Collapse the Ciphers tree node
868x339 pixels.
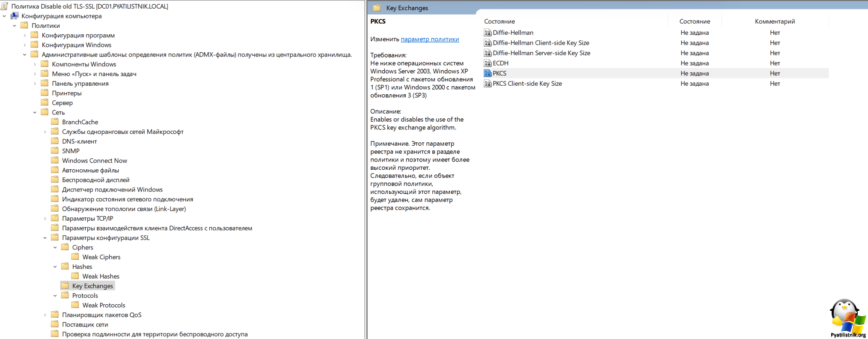(55, 247)
